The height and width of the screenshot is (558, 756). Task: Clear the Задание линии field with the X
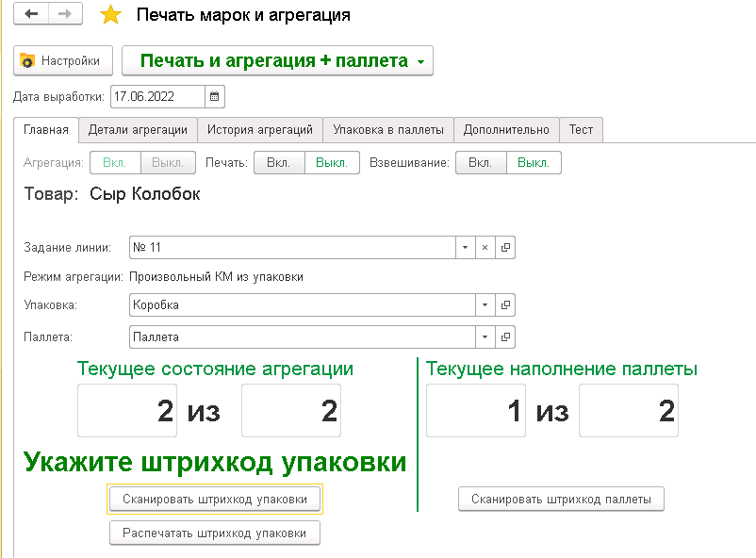(x=485, y=247)
